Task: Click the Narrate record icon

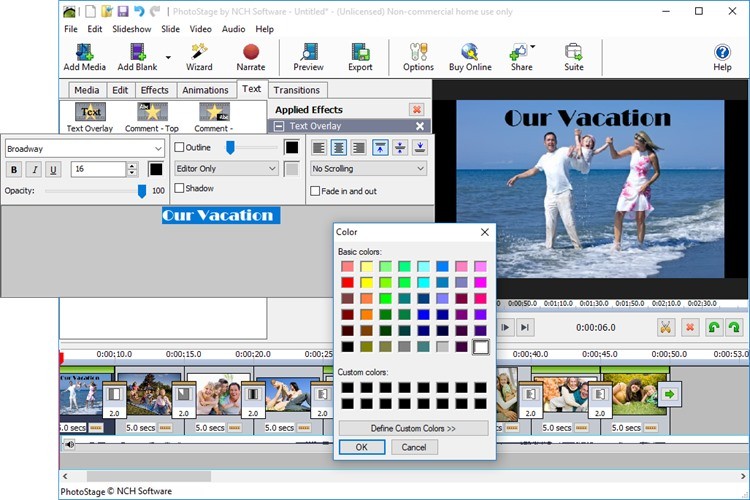Action: (x=251, y=53)
